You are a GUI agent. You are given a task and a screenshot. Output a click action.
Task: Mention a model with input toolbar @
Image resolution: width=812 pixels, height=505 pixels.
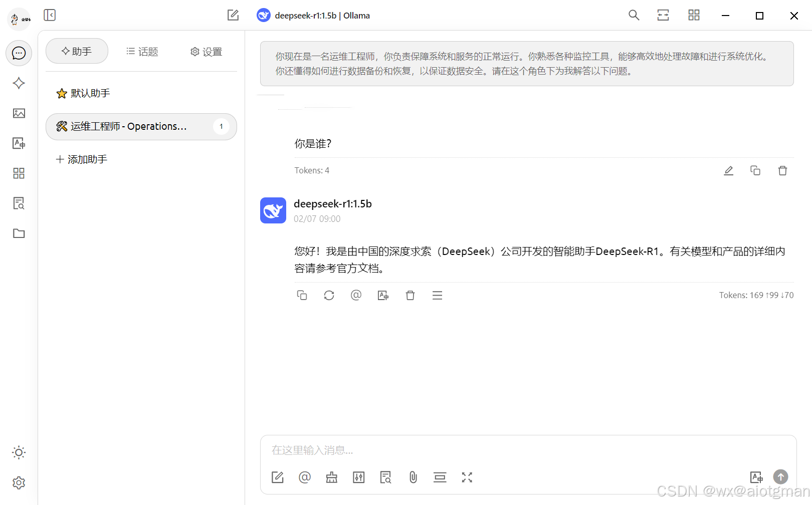click(x=305, y=477)
